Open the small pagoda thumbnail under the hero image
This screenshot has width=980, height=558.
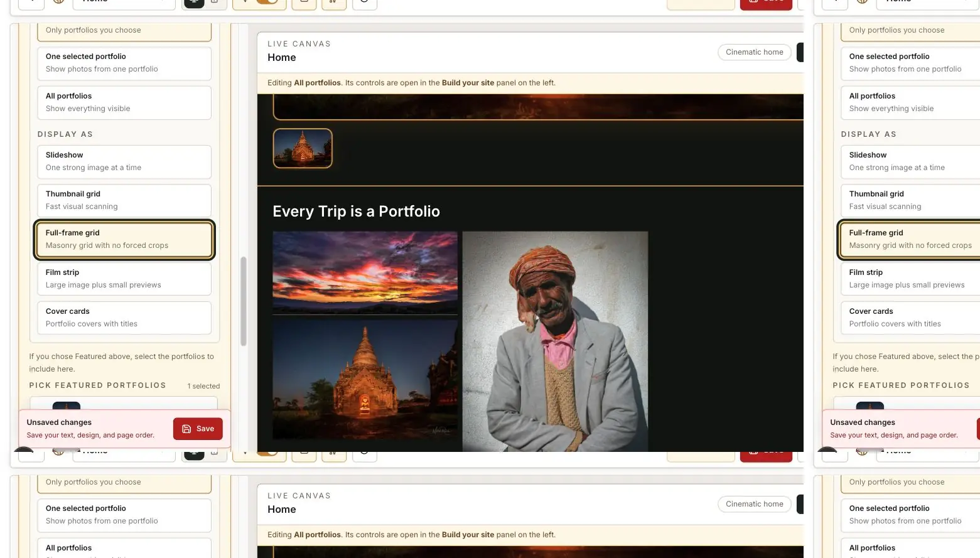(303, 148)
